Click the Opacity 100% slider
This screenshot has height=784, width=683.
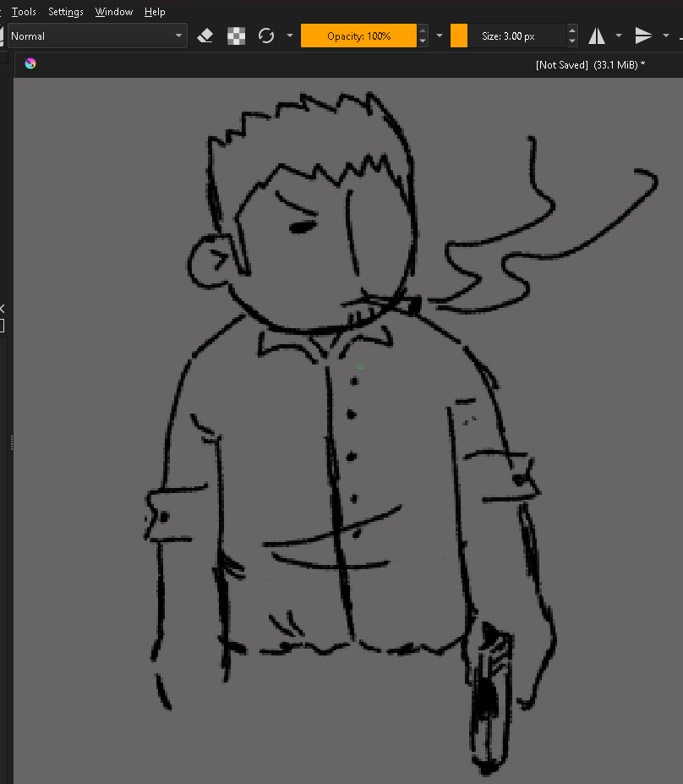click(x=358, y=36)
